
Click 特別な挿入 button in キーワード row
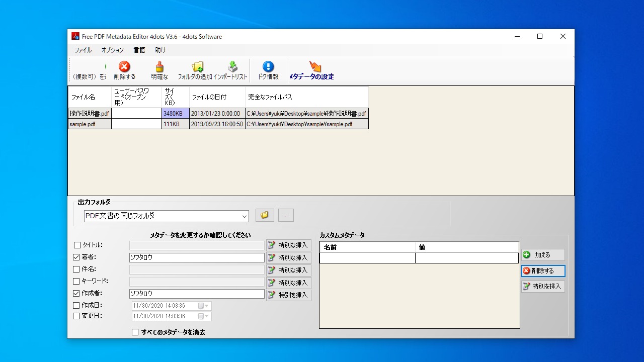[289, 283]
